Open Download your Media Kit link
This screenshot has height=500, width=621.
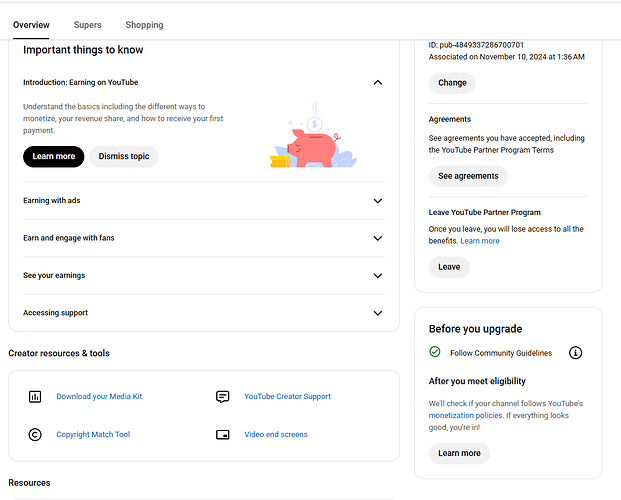(99, 396)
